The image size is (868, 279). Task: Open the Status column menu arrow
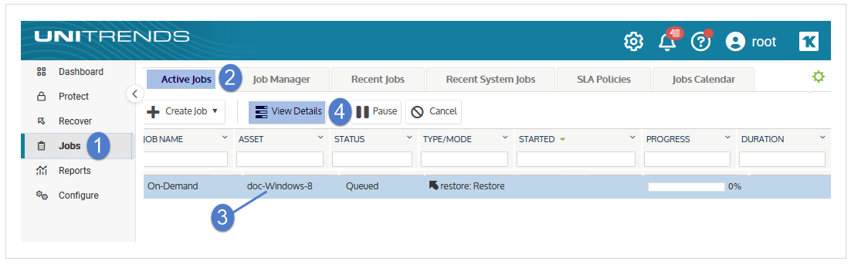click(x=409, y=138)
